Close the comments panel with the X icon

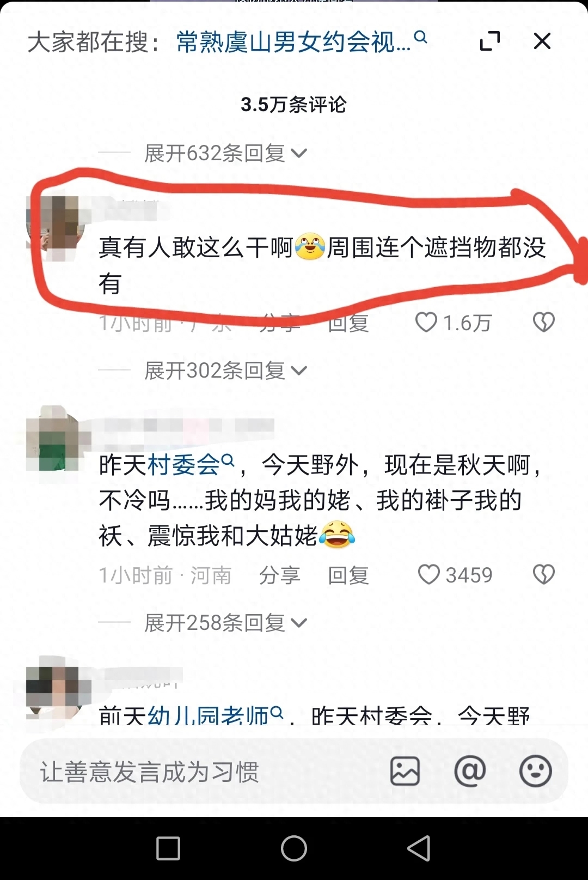point(542,41)
